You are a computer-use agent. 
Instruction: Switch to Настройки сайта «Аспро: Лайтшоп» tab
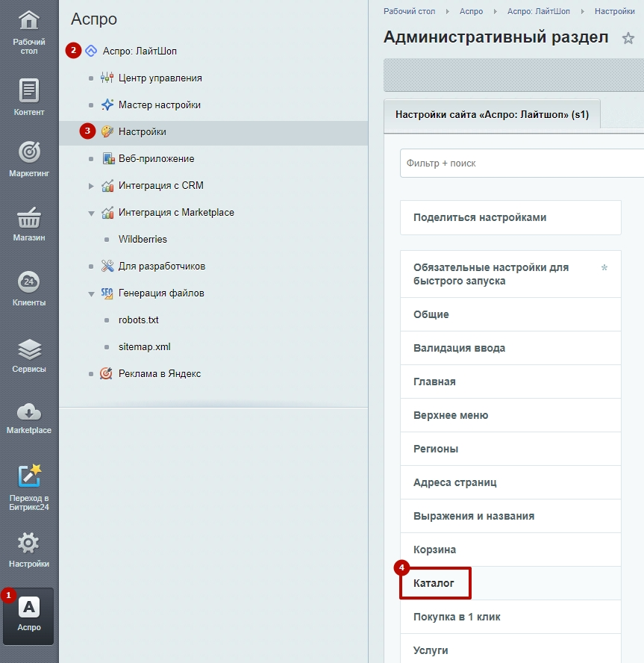point(492,116)
